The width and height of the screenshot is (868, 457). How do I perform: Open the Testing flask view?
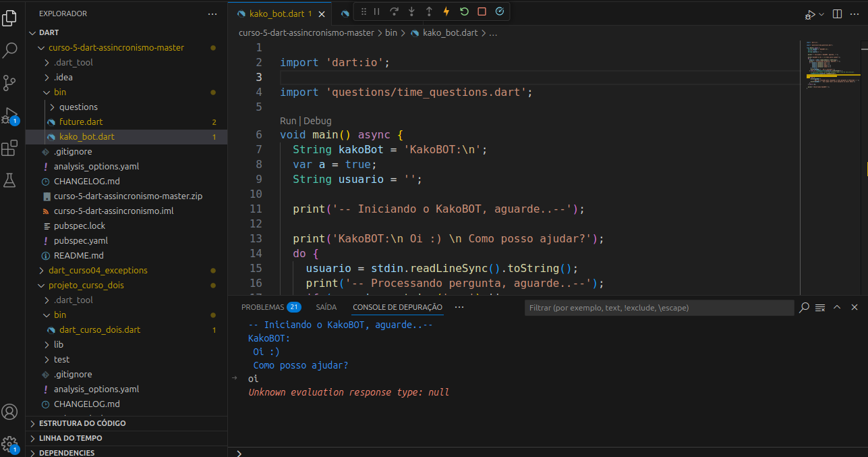click(x=9, y=180)
